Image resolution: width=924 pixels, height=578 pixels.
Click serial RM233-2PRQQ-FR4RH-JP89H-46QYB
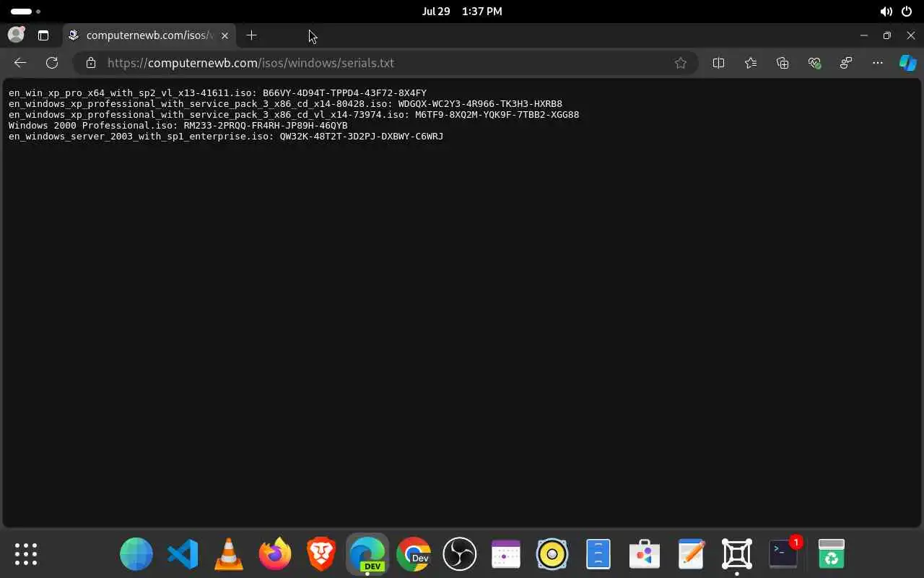click(266, 126)
